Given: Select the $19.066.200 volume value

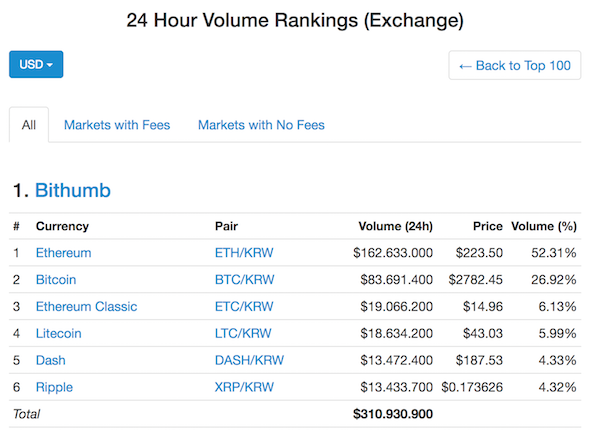Looking at the screenshot, I should click(396, 307).
